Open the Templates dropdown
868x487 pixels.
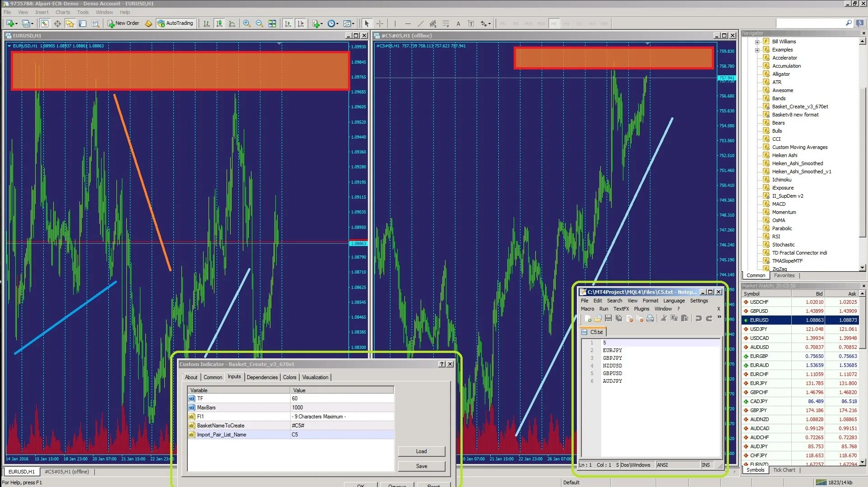pyautogui.click(x=348, y=23)
